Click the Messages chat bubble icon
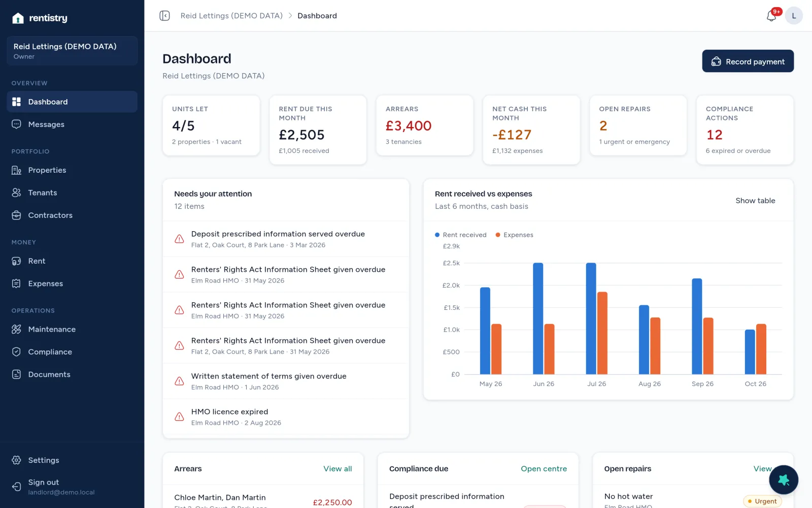The width and height of the screenshot is (812, 508). [x=17, y=124]
